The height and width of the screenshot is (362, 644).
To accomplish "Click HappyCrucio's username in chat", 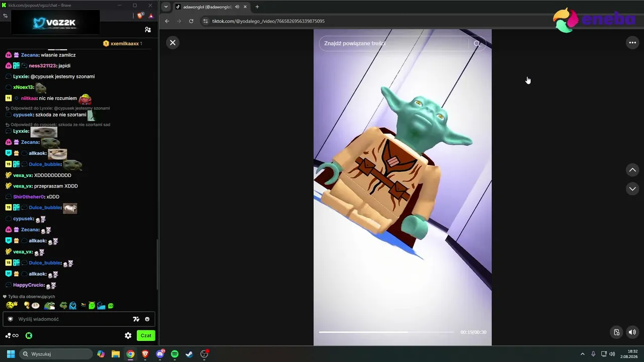I will (x=28, y=285).
